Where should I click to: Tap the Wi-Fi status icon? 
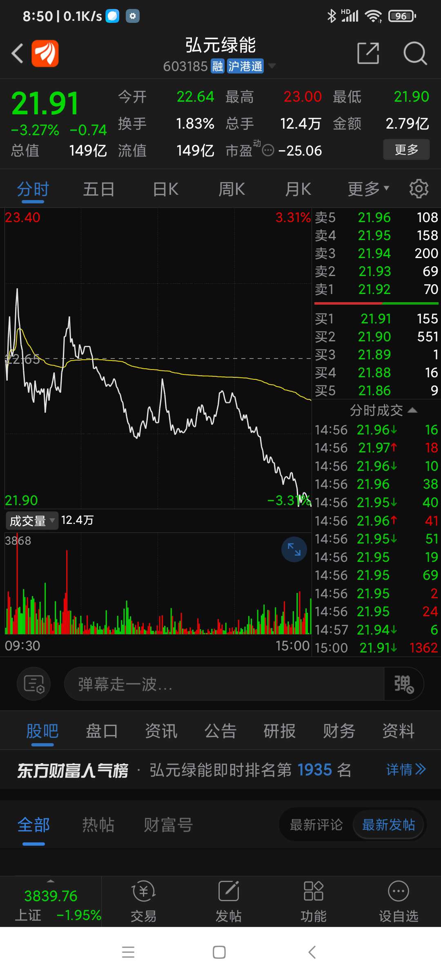[x=373, y=16]
